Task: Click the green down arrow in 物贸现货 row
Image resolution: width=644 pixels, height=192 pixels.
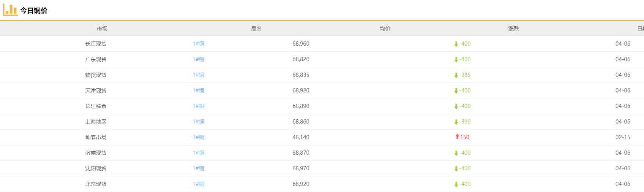Action: (x=456, y=75)
